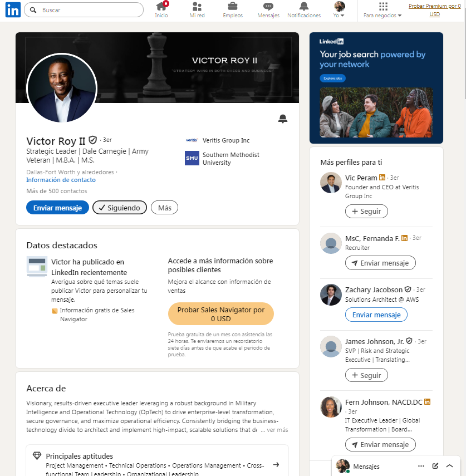Open the job search ad image
466x476 pixels.
376,112
